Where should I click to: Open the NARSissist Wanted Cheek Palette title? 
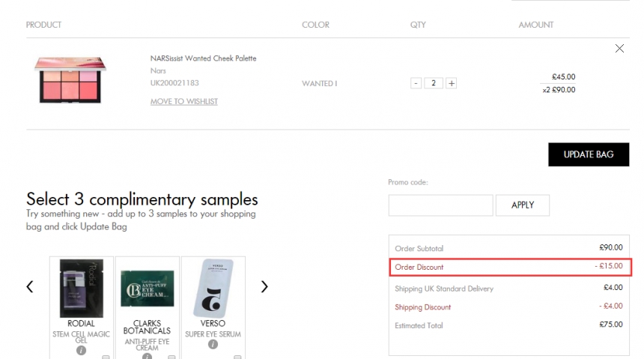pos(204,58)
